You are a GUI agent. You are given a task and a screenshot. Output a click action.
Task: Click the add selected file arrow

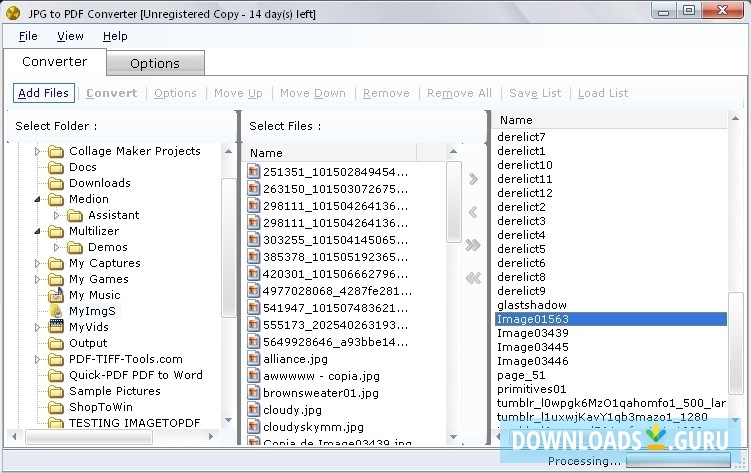coord(473,179)
